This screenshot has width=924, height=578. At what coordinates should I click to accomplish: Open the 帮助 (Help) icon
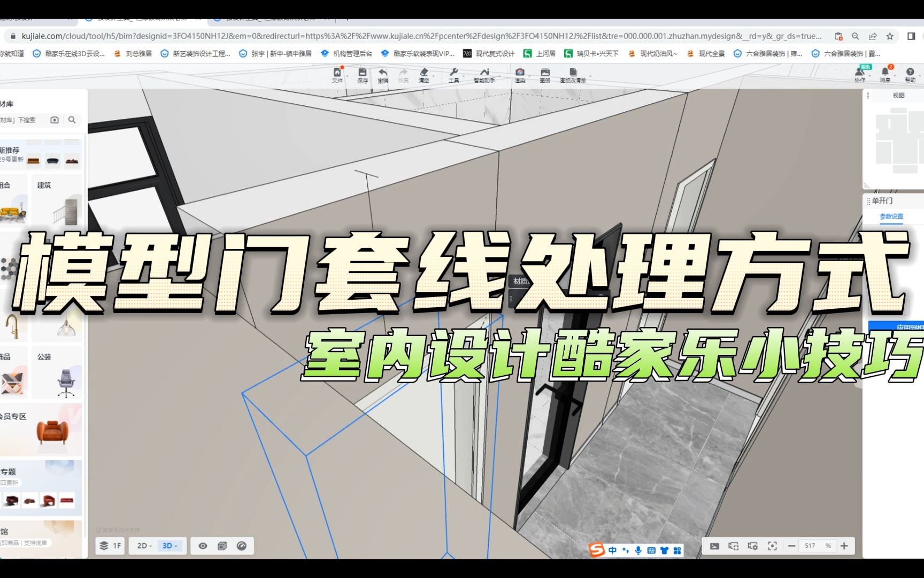click(x=910, y=74)
